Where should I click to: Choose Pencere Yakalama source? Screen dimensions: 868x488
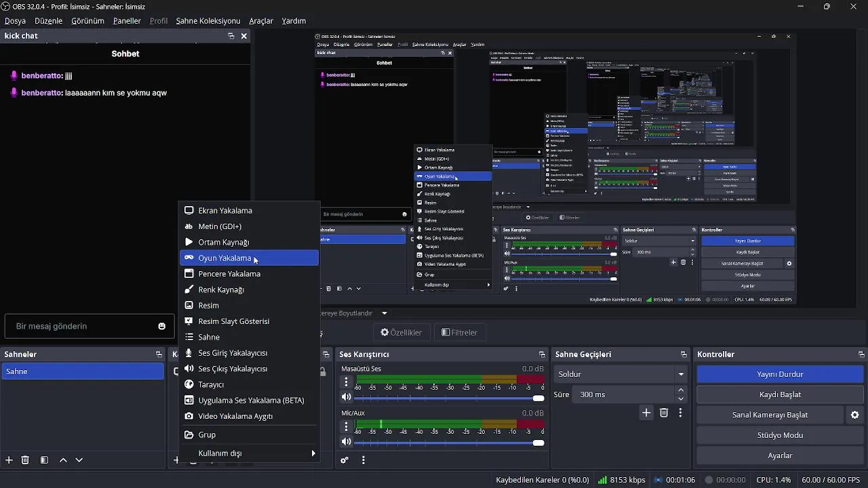250,274
